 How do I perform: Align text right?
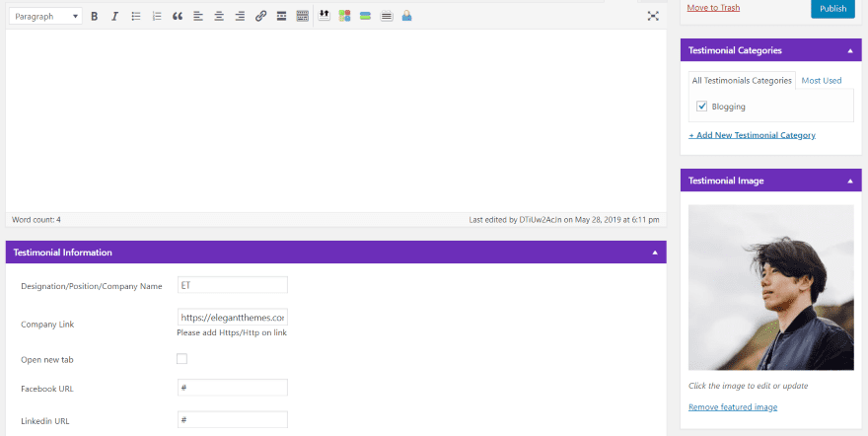(x=240, y=17)
